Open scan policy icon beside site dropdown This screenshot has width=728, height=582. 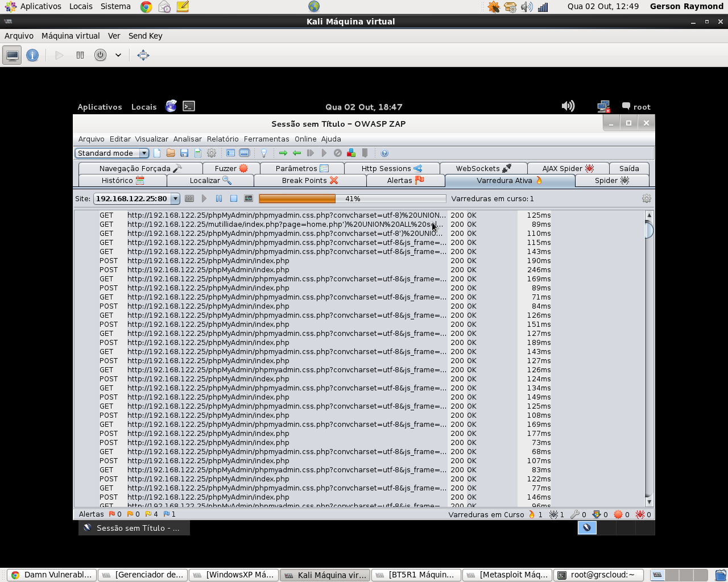[189, 198]
